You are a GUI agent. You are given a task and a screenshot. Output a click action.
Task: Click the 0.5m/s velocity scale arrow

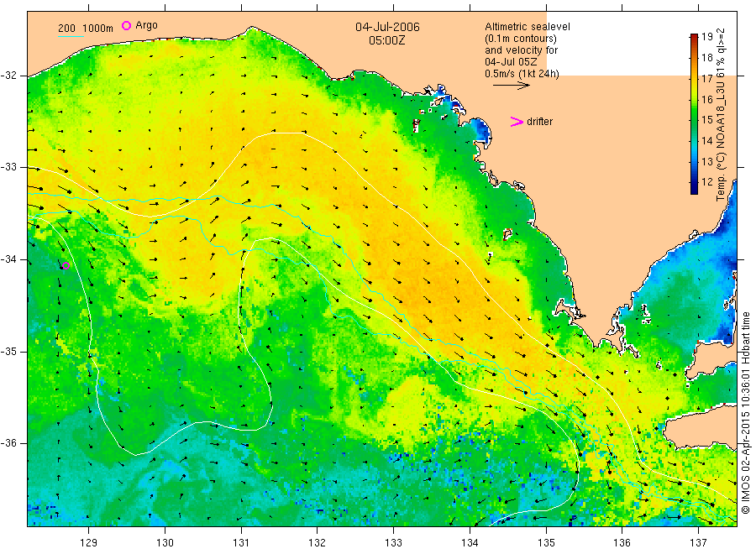tap(512, 86)
